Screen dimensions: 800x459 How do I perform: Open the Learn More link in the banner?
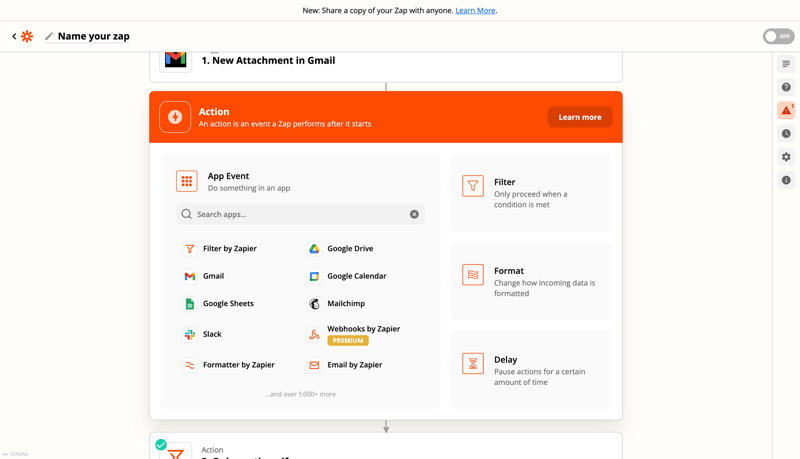click(475, 10)
